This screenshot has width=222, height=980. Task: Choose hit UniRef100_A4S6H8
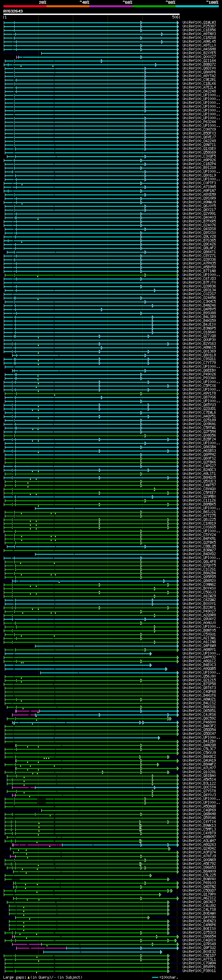(199, 49)
